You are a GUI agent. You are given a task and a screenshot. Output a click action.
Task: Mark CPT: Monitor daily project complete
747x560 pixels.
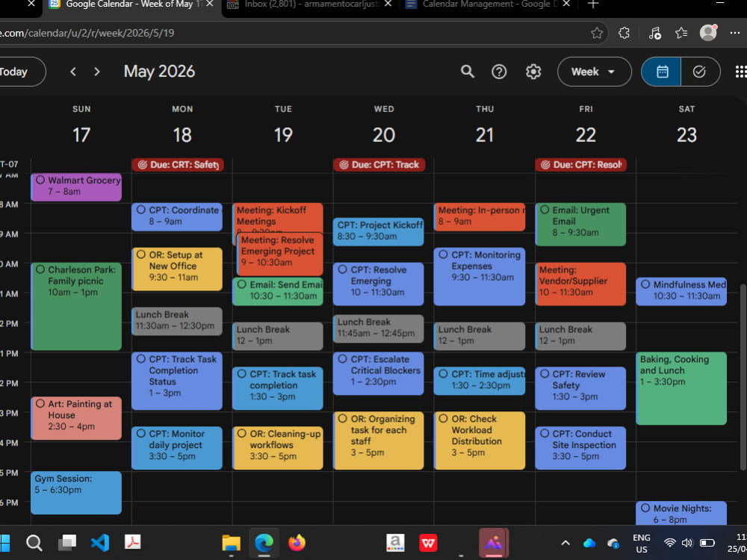[141, 433]
